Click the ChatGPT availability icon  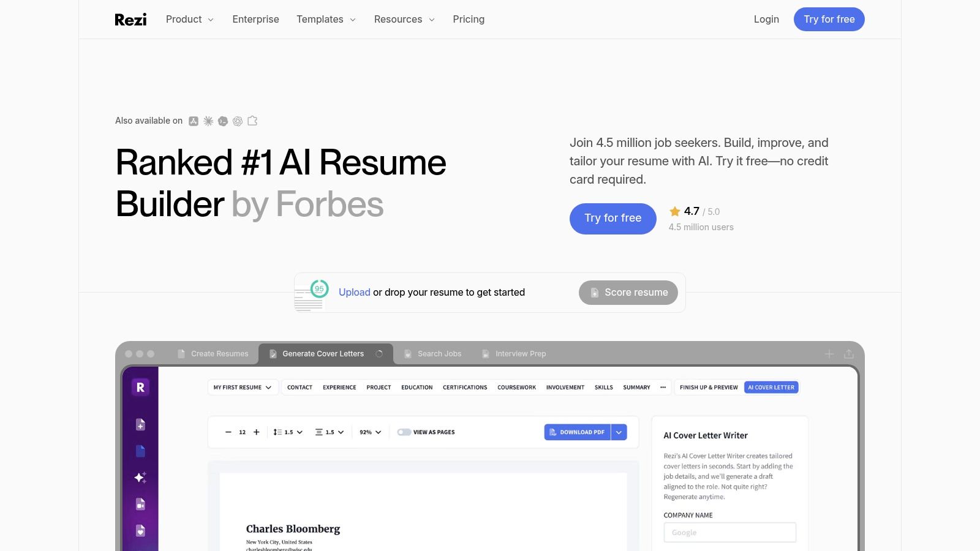[238, 121]
